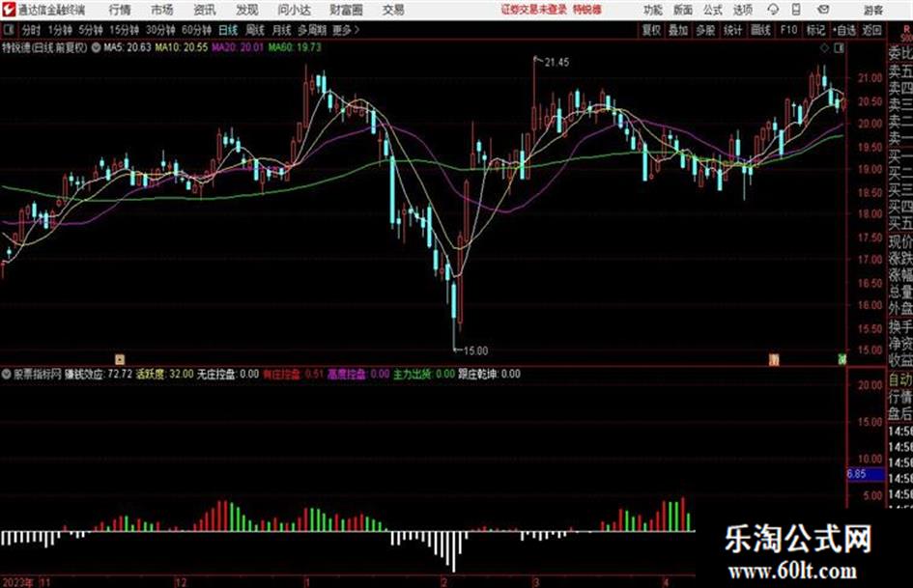
Task: Click 证券交易未登录 login link
Action: 533,10
